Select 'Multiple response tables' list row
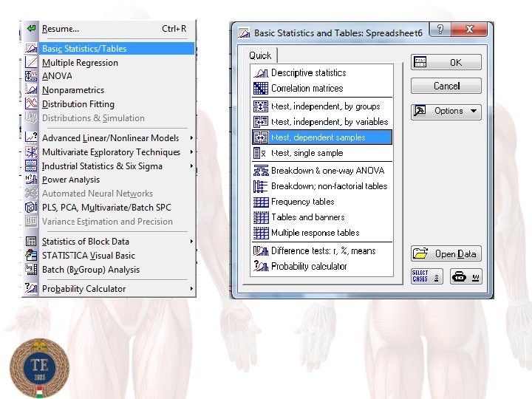This screenshot has width=532, height=399. 322,233
